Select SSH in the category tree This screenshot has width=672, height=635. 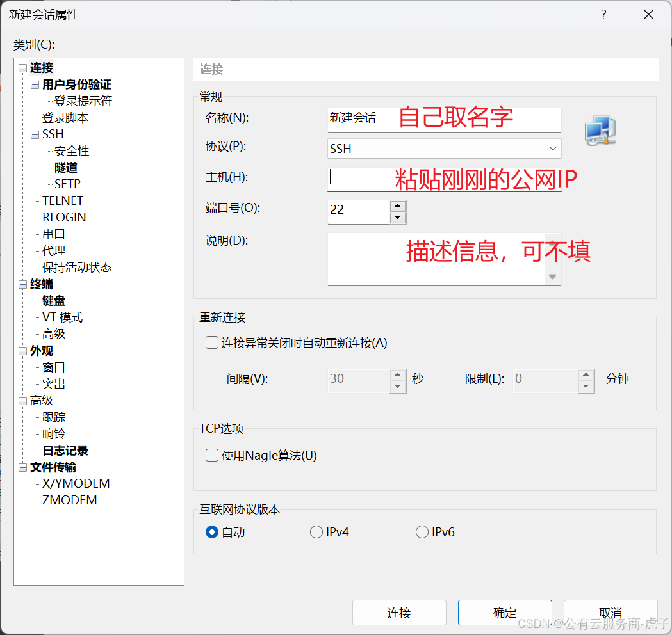(x=53, y=134)
